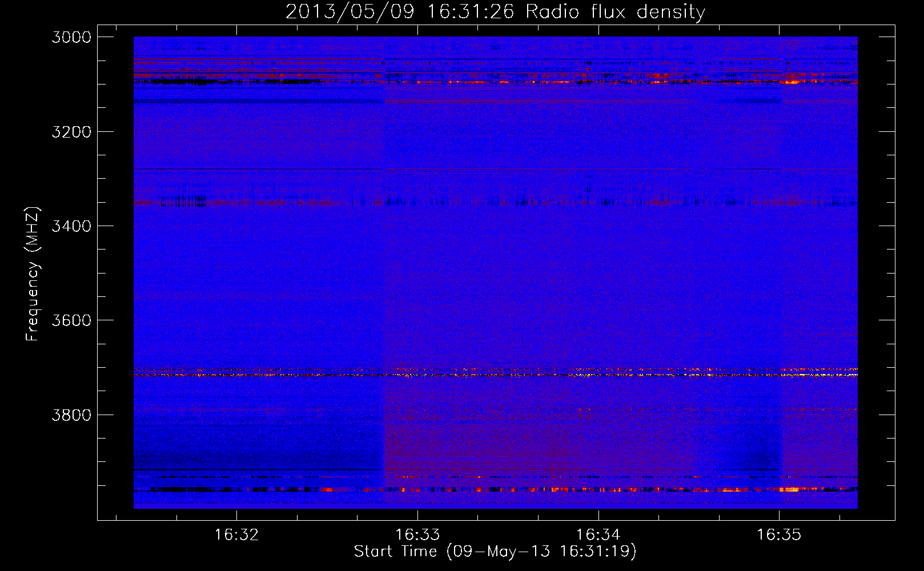This screenshot has width=924, height=571.
Task: Click the 16:33 time tick label
Action: 418,534
